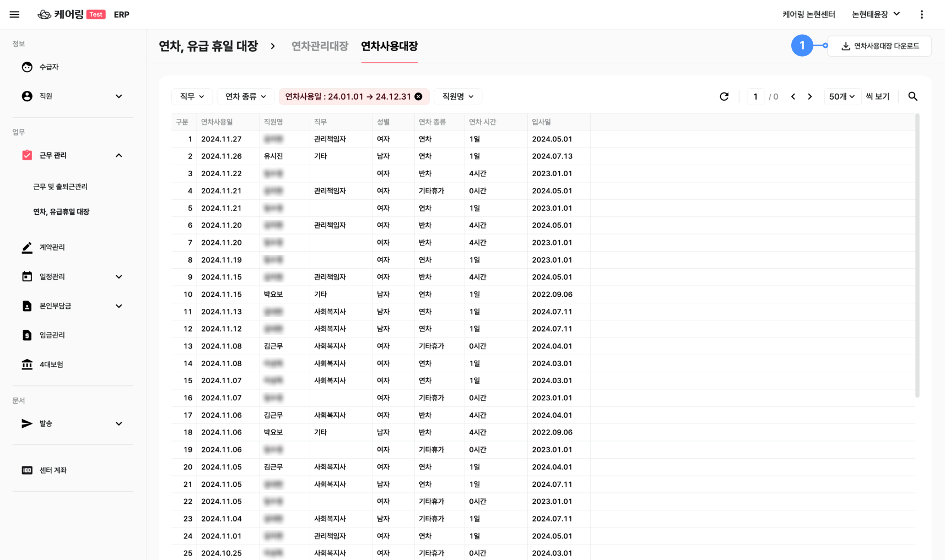
Task: Open the 직원명 filter dropdown
Action: click(x=457, y=96)
